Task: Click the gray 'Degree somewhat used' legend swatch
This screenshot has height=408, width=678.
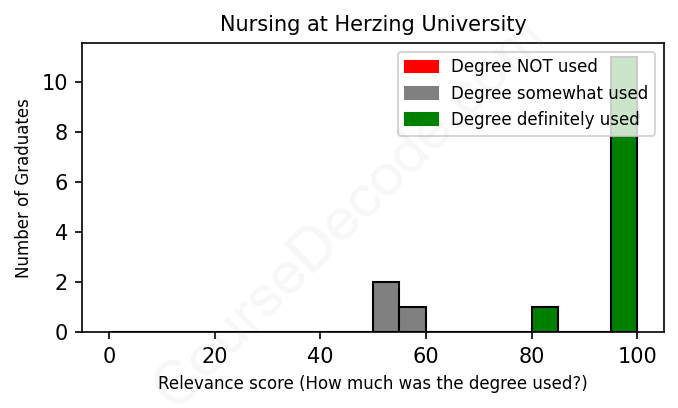Action: tap(421, 93)
